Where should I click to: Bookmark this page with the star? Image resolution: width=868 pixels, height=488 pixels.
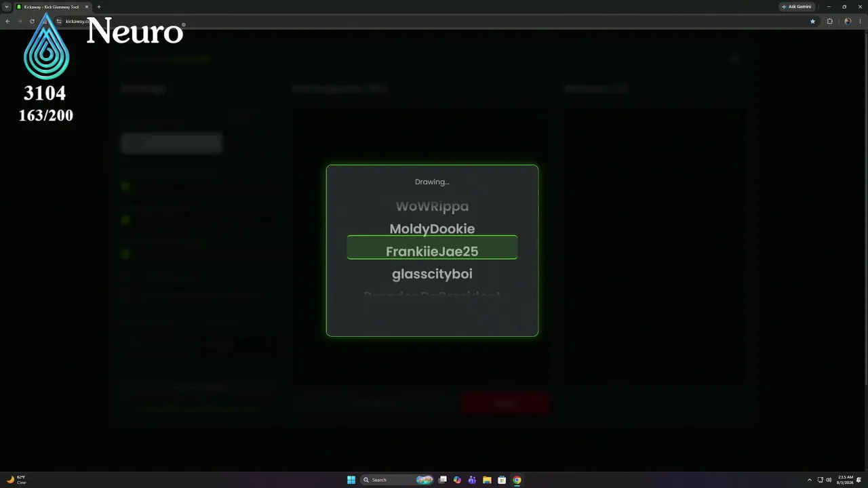click(812, 21)
